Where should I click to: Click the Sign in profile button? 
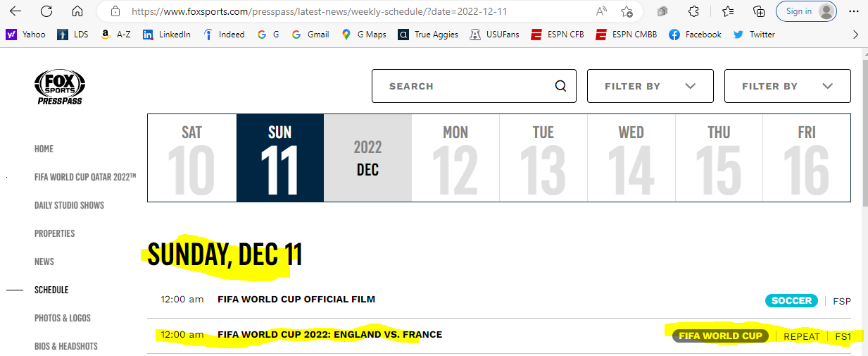click(807, 11)
